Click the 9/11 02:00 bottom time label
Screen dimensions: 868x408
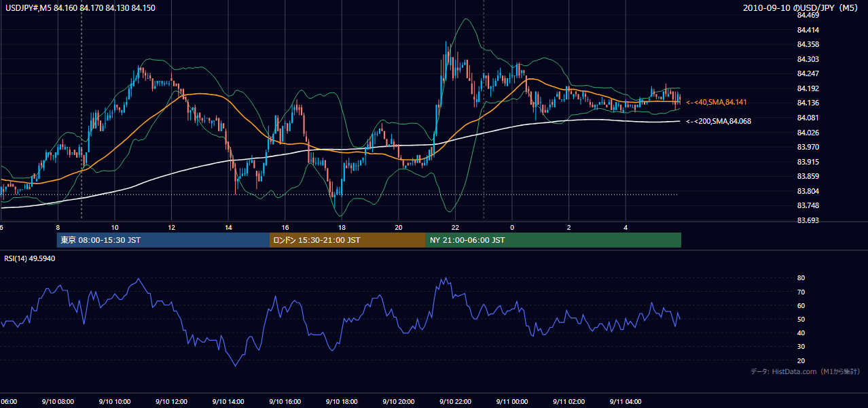568,402
